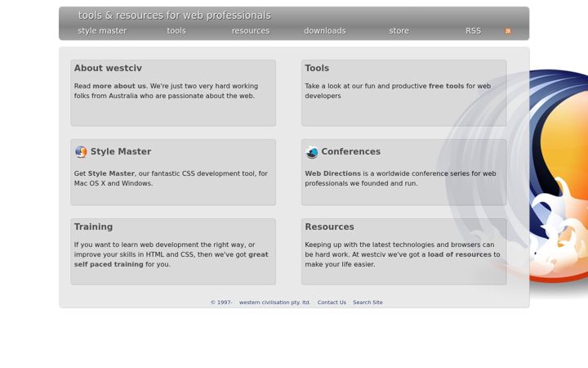
Task: Open the tools nav item
Action: coord(176,31)
